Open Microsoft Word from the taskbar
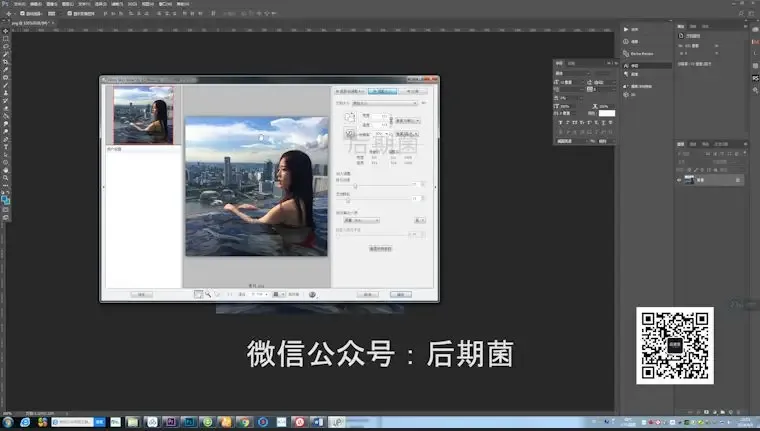760x431 pixels. (318, 422)
